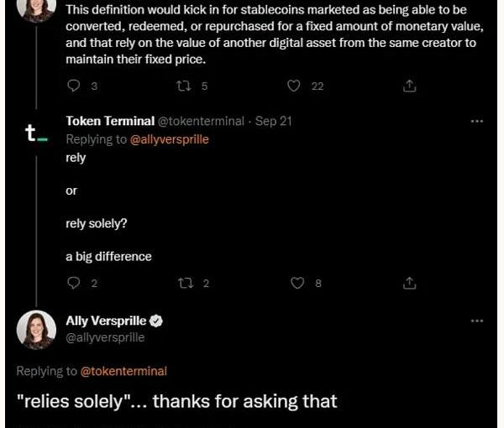Open more options on Ally Versprille's tweet

tap(477, 321)
